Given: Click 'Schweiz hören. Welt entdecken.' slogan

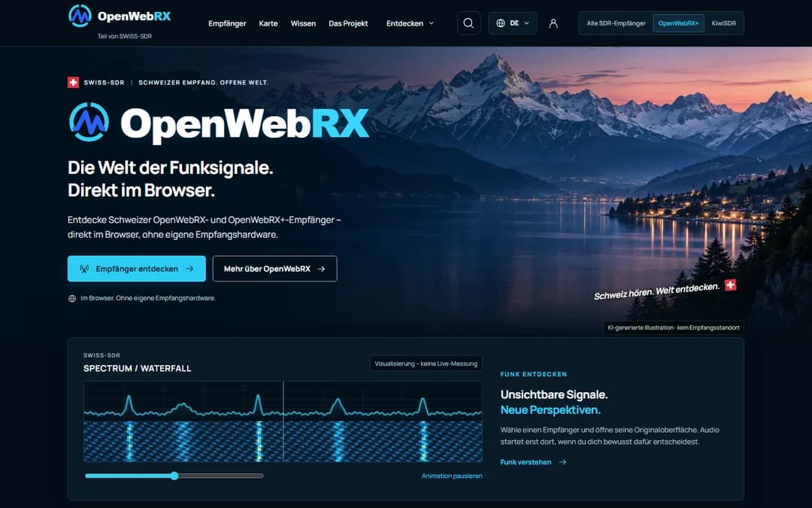Looking at the screenshot, I should click(656, 291).
